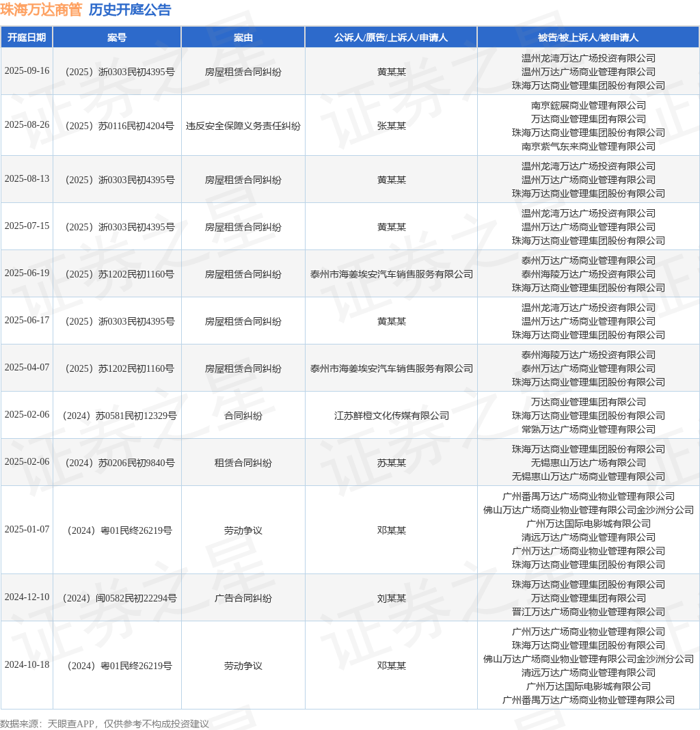Click the 历史开庭公告 heading
This screenshot has height=730, width=700.
coord(130,10)
